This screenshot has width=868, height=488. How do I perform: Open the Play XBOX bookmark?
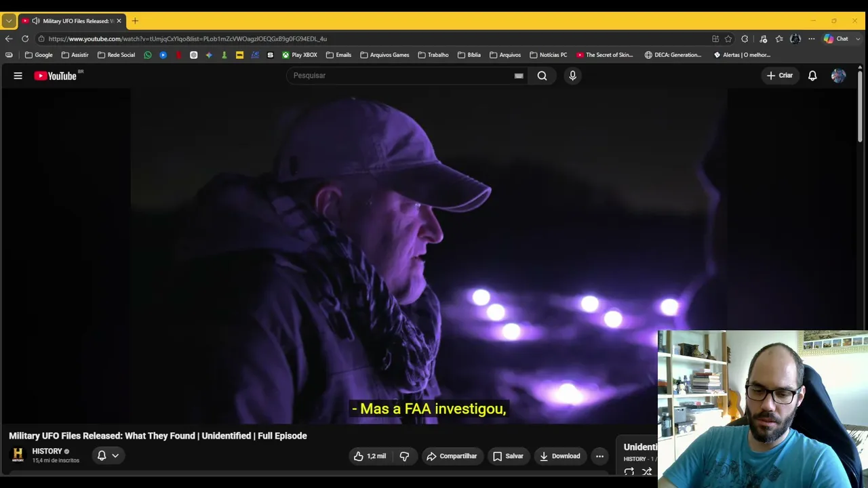(x=300, y=55)
